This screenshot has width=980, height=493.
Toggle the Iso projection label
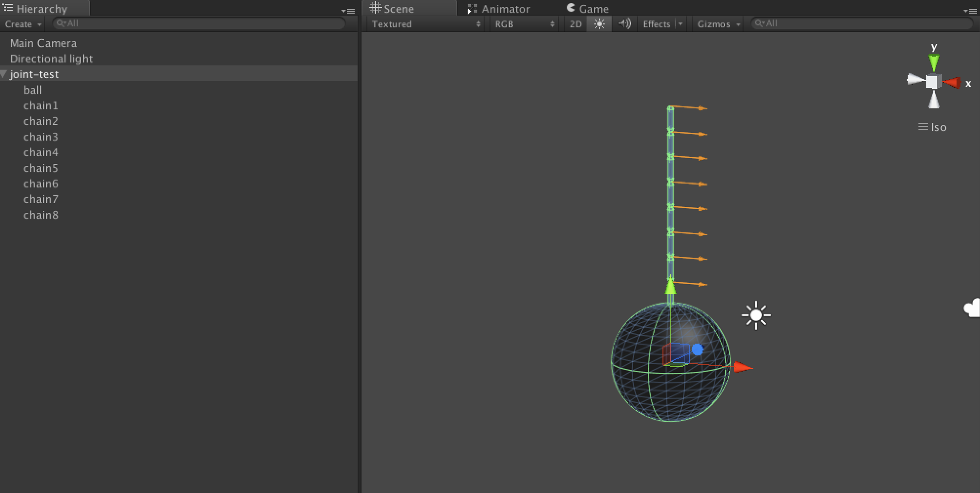click(x=932, y=127)
